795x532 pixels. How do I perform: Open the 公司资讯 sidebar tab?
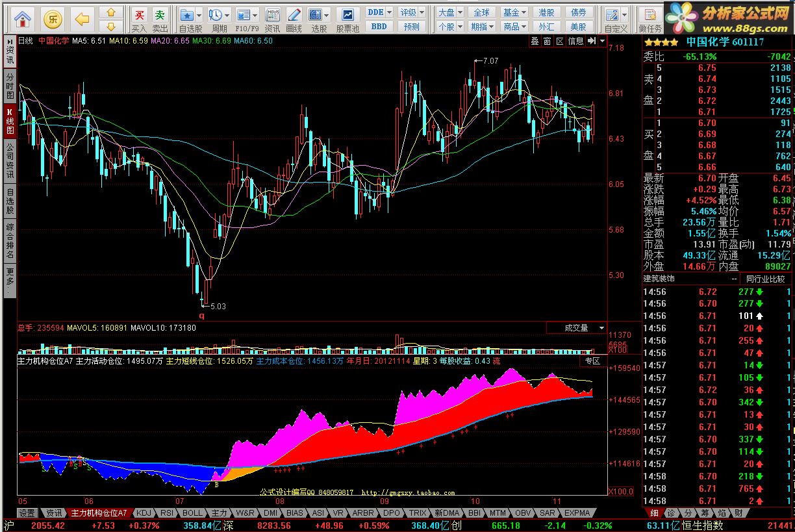coord(10,161)
